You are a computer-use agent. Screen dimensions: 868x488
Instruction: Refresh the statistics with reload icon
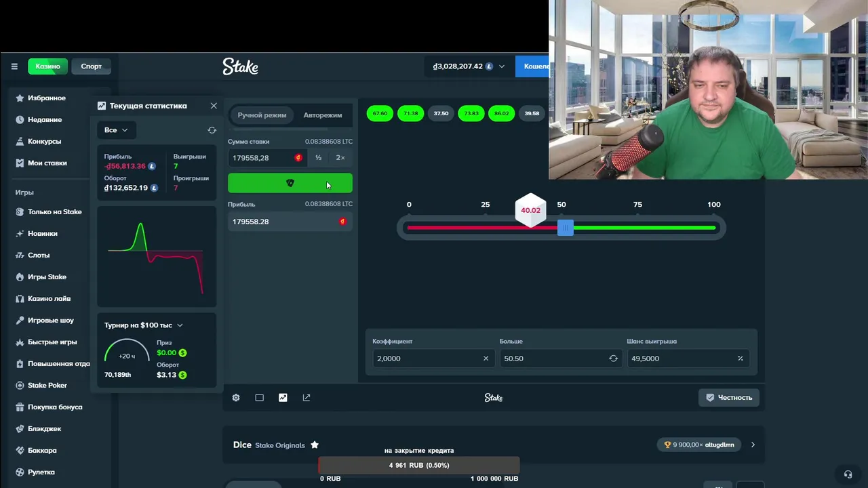click(212, 130)
